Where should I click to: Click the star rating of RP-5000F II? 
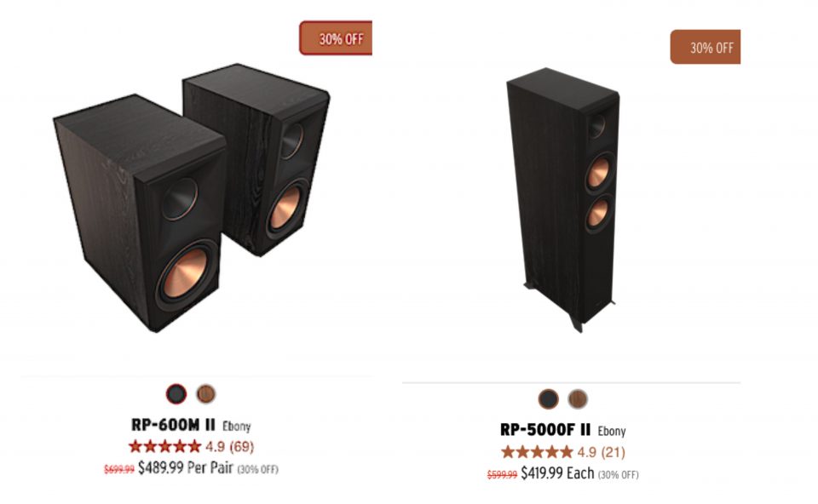coord(537,452)
